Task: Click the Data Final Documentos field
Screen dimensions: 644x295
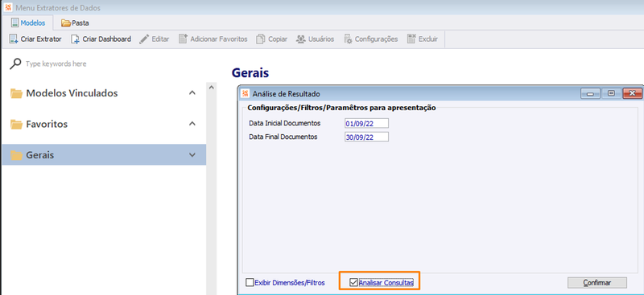Action: [366, 137]
